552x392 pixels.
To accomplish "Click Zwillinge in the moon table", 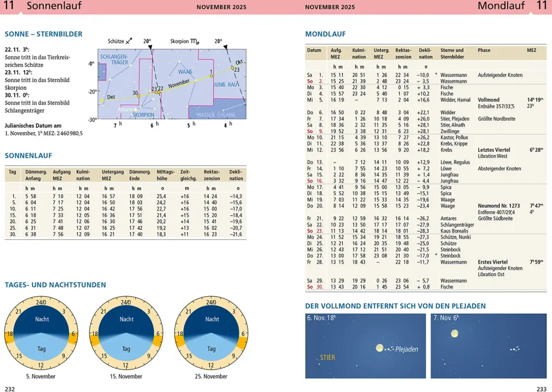I will click(450, 131).
